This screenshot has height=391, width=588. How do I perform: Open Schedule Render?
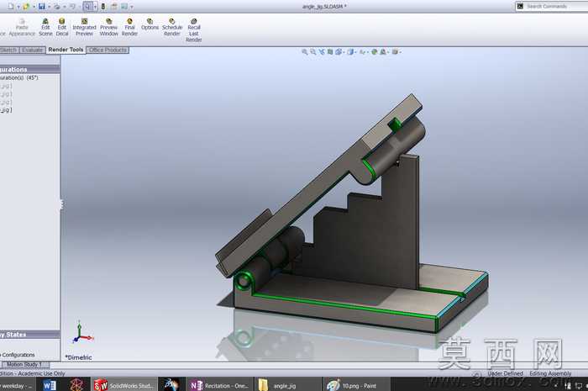(x=172, y=27)
